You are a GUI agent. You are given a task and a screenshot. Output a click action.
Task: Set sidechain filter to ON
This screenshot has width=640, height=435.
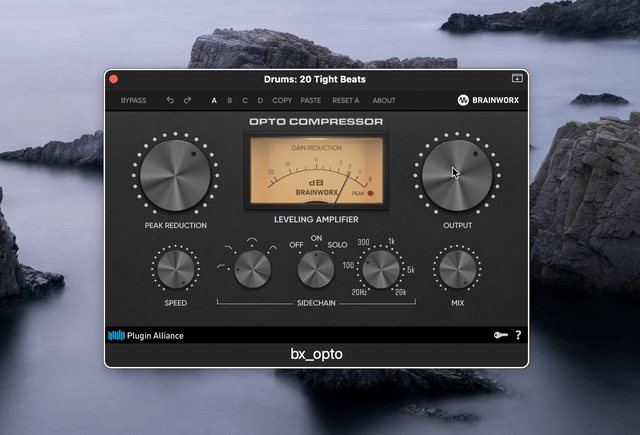click(316, 238)
